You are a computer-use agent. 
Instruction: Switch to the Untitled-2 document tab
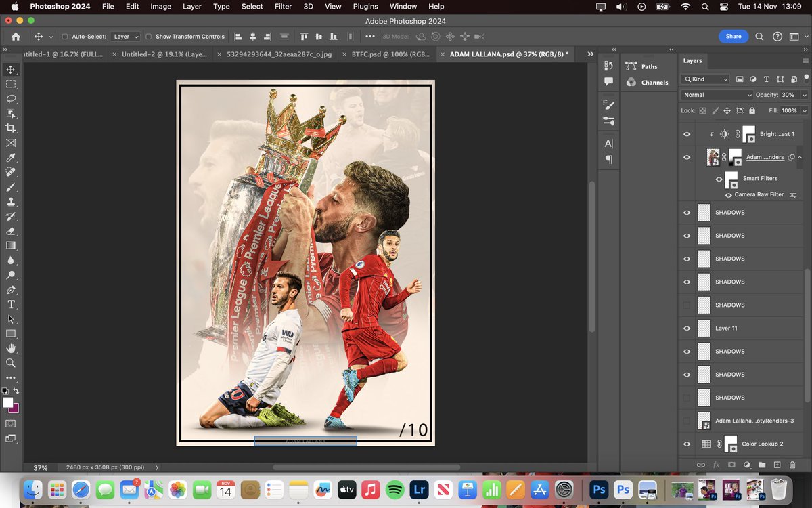coord(160,54)
